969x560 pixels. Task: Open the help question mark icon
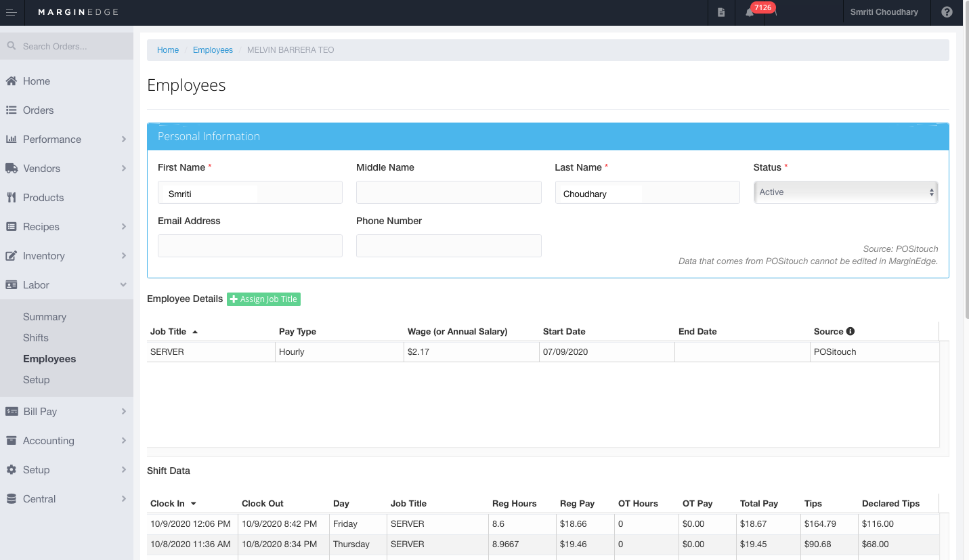[x=947, y=12]
